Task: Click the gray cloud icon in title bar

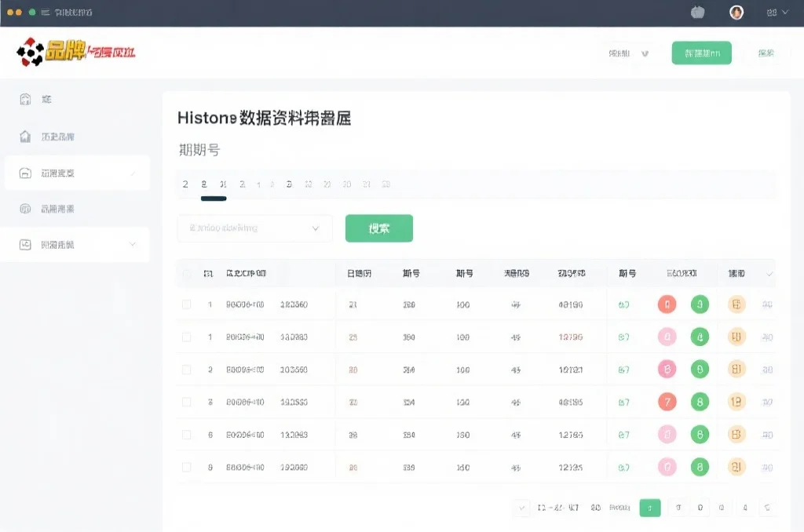Action: click(697, 13)
